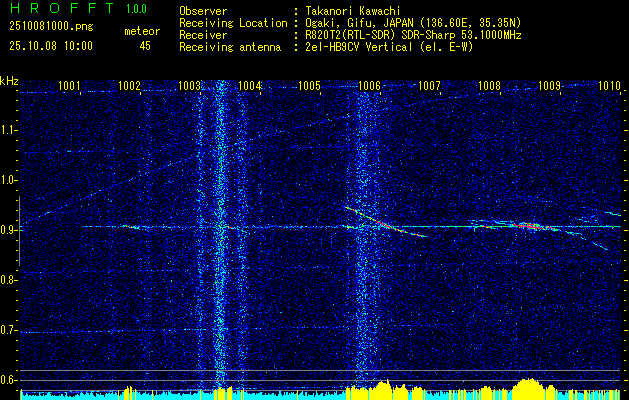Click the R820T2(RTL-SDR) SDR-Sharp receiver text
629x400 pixels.
tap(411, 35)
